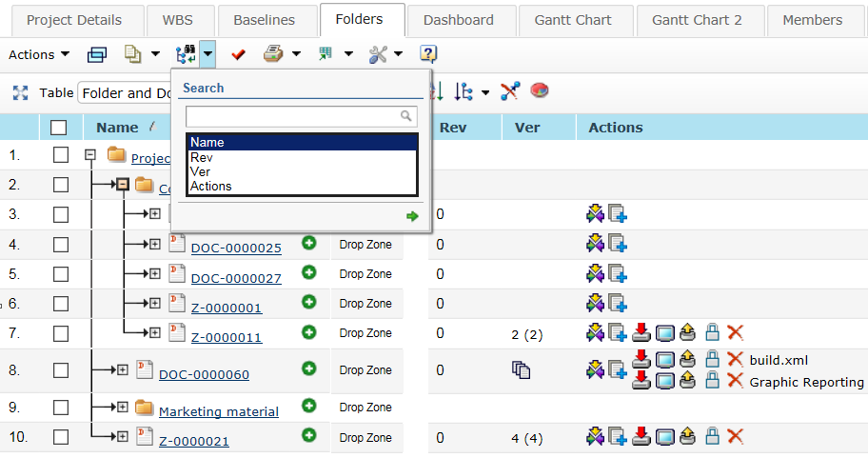Check the checkbox for row 8

[x=61, y=370]
